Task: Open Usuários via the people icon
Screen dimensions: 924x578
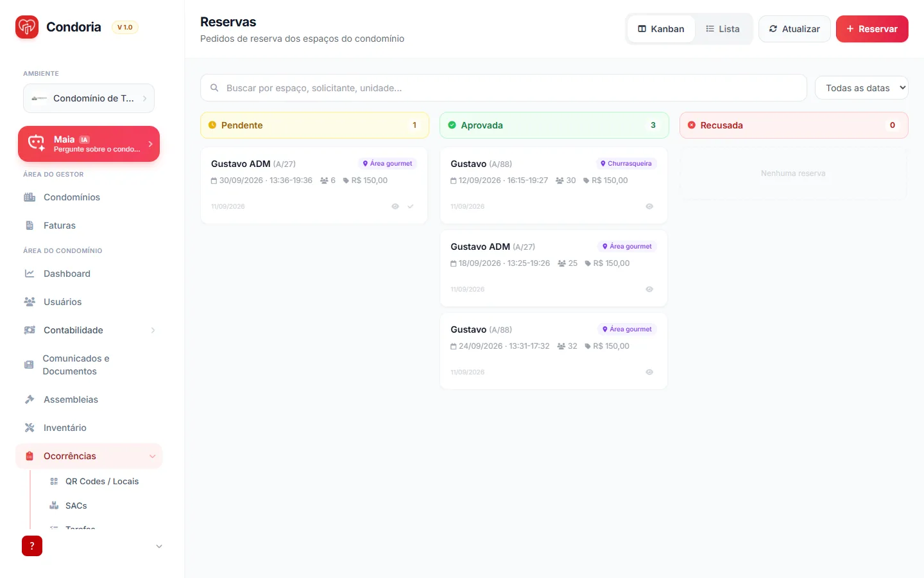Action: coord(30,302)
